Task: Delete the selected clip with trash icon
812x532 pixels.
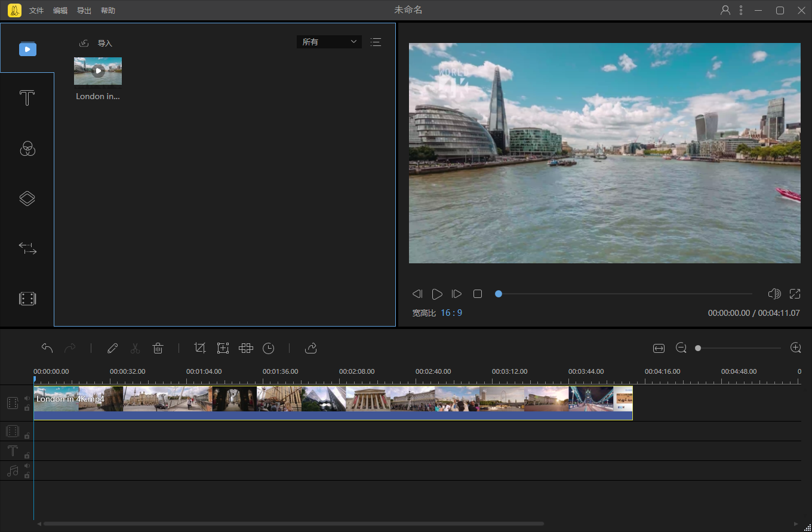Action: (158, 348)
